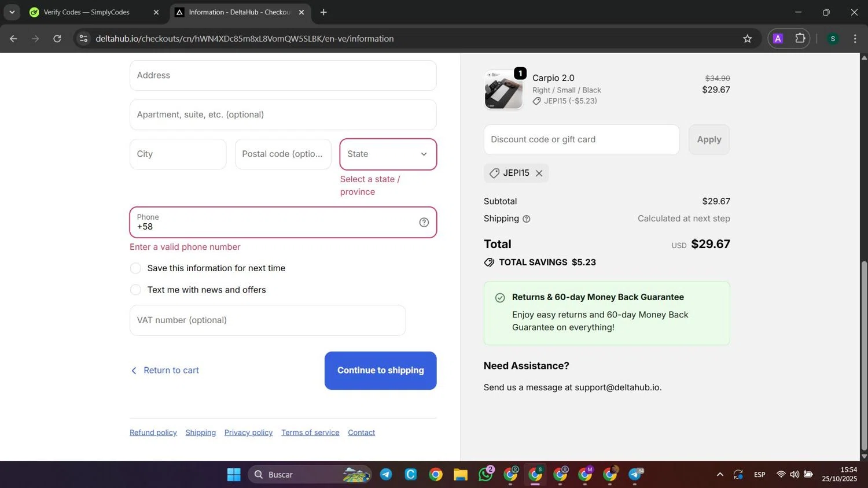
Task: Close the Verify Codes tab
Action: 156,12
